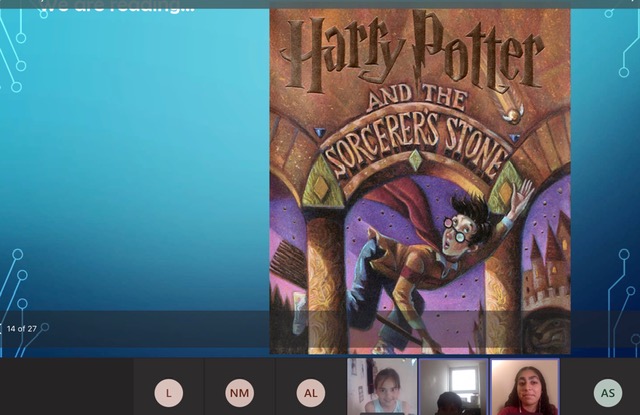This screenshot has width=640, height=415.
Task: Select participant avatar labeled NM
Action: [240, 393]
